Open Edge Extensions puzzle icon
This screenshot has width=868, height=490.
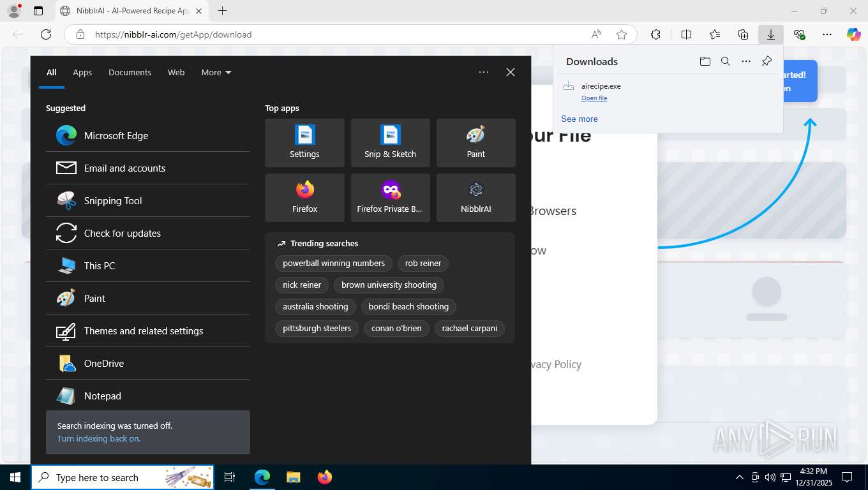click(x=655, y=34)
